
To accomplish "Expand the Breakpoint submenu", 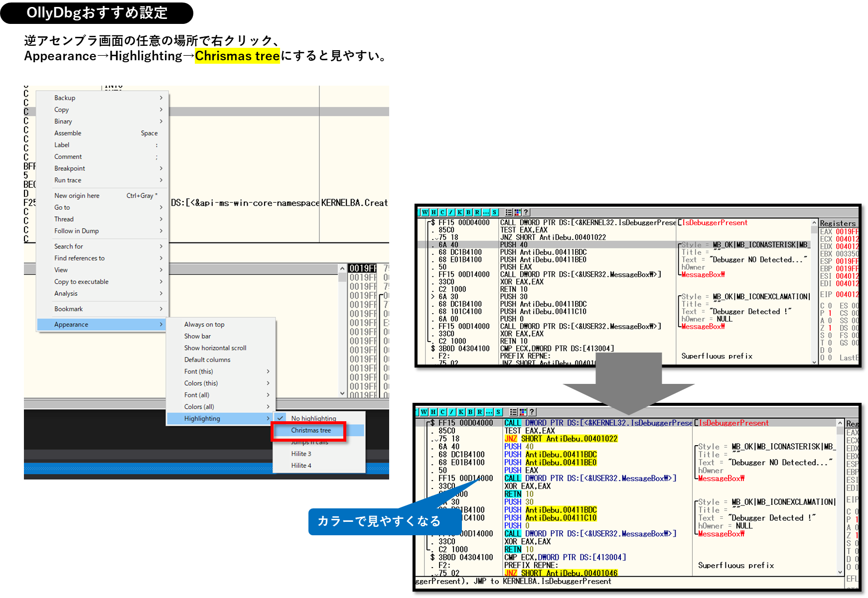I will (x=102, y=168).
